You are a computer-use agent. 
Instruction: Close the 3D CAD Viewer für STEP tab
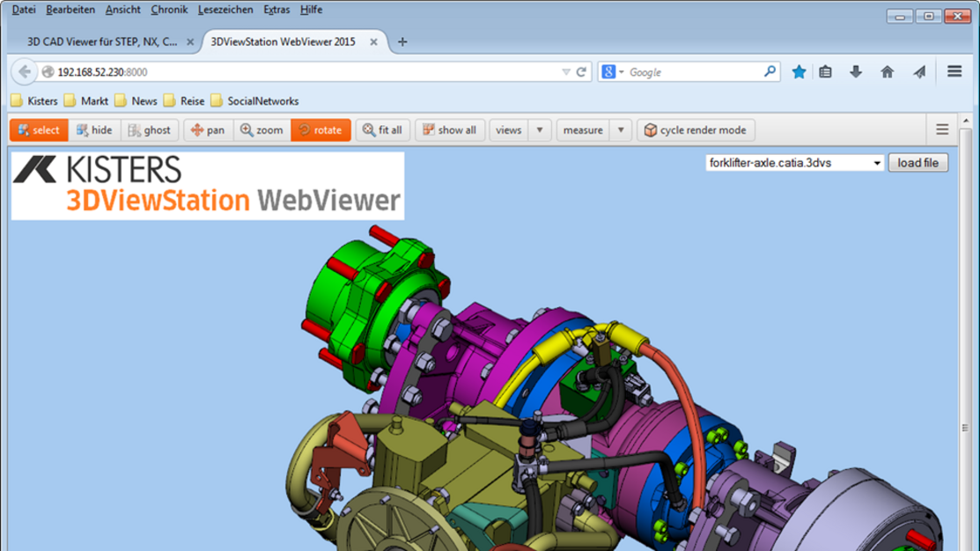(x=190, y=42)
